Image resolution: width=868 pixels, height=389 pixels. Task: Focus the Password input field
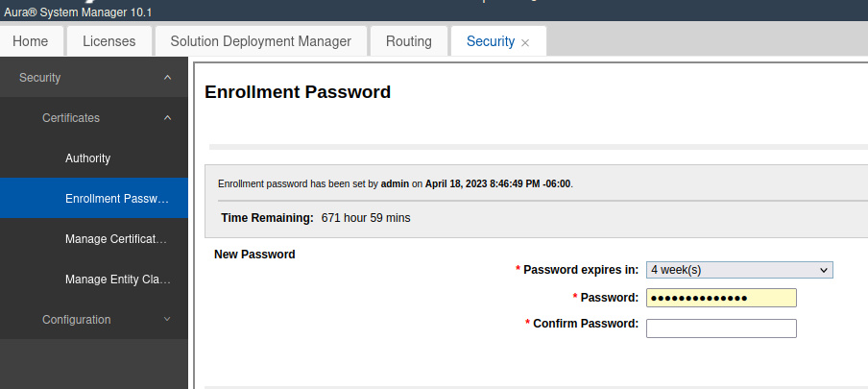721,298
